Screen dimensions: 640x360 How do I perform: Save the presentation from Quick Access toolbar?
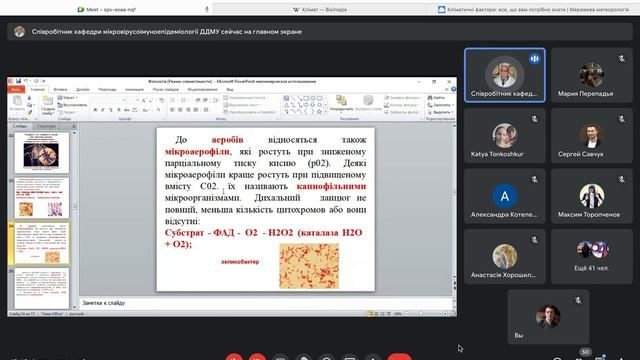click(x=18, y=81)
